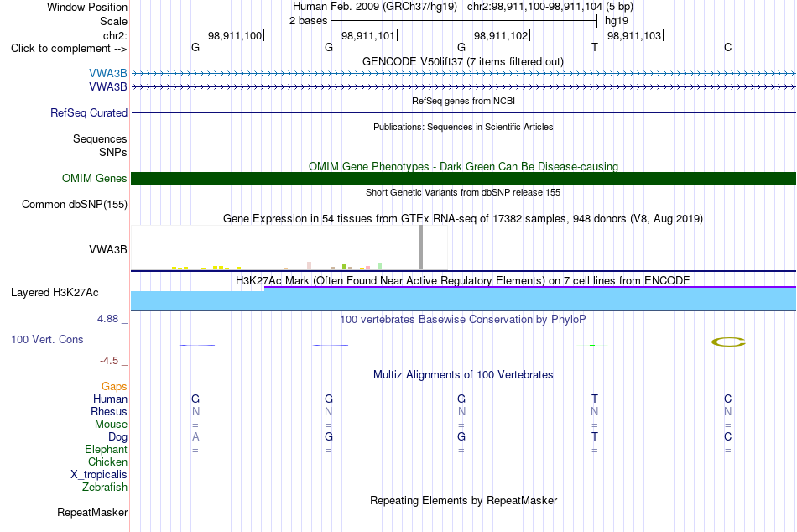
Task: Click the tall gray bar in GTEx chart
Action: pos(420,248)
